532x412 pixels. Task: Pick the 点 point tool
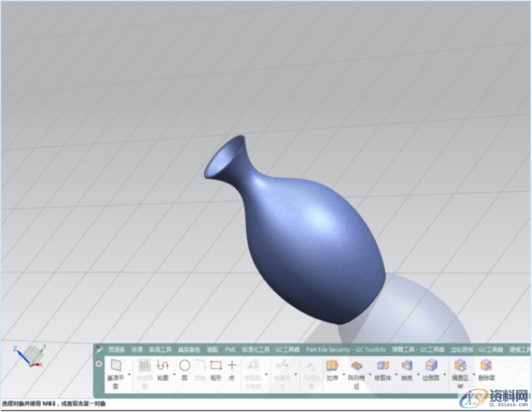click(x=232, y=366)
